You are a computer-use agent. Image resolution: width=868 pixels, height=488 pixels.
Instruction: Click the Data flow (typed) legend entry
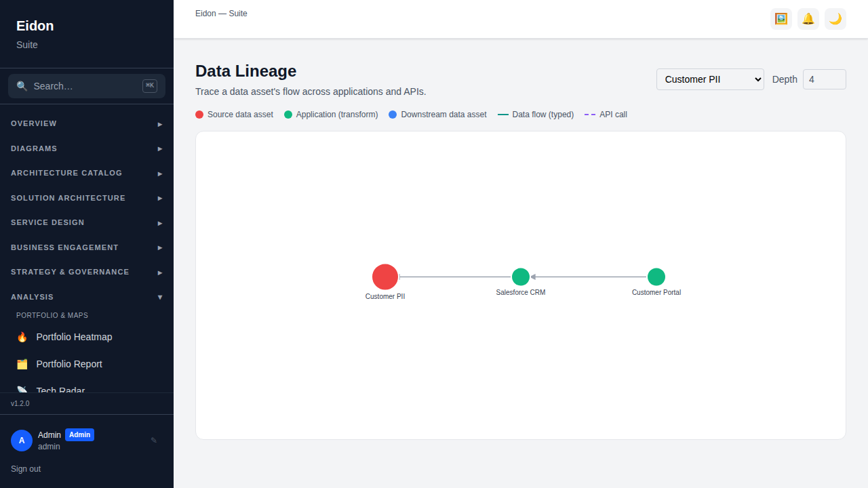tap(536, 115)
